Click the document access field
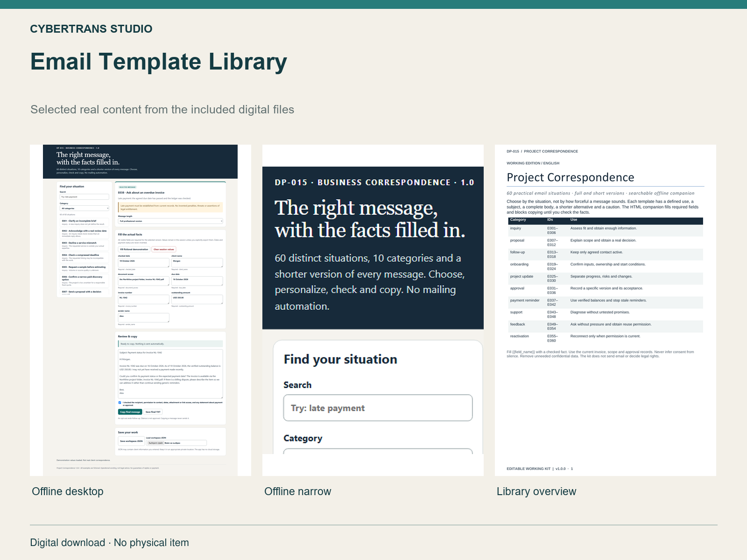Viewport: 747px width, 560px height. click(x=143, y=281)
